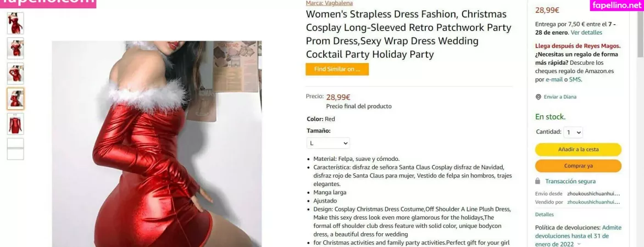Select the first red dress thumbnail
Image resolution: width=644 pixels, height=247 pixels.
[x=15, y=23]
